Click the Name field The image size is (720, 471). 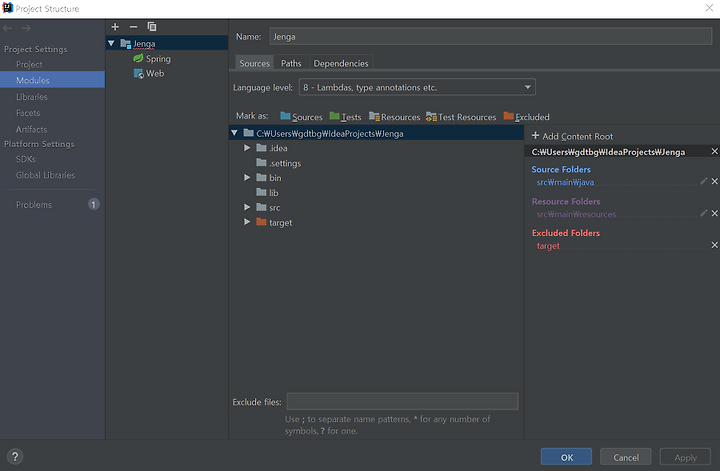coord(490,37)
